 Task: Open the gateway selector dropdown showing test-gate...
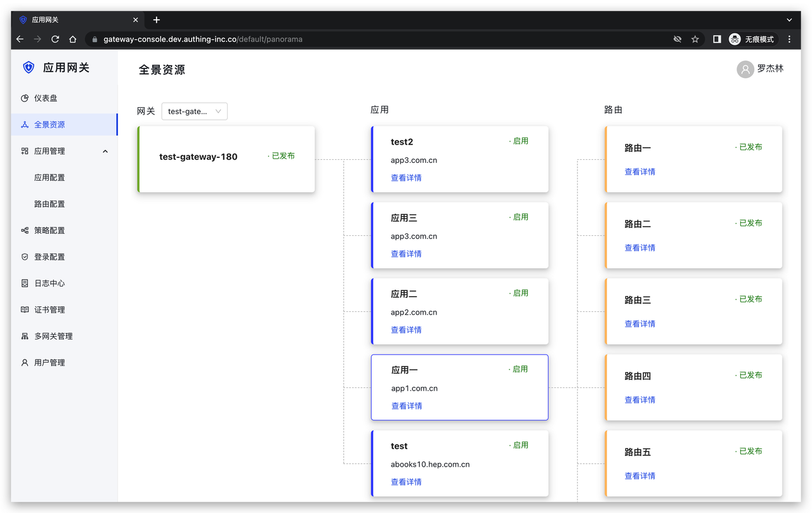tap(194, 111)
